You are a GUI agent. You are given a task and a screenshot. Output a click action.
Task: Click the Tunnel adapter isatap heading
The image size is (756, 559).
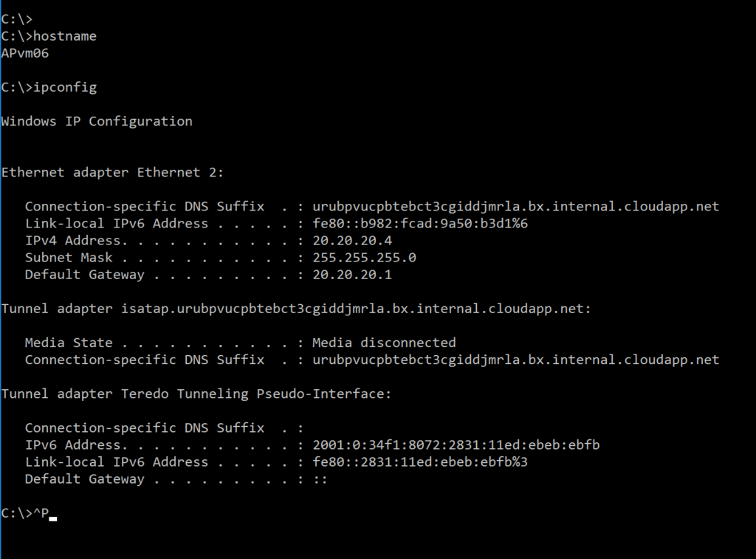[x=296, y=309]
